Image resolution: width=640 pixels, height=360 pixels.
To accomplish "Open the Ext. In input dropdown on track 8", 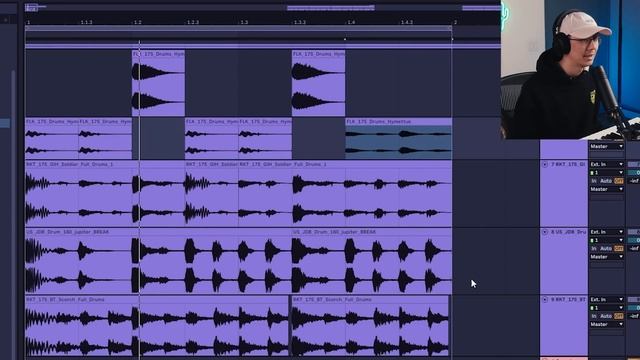I will pos(607,232).
